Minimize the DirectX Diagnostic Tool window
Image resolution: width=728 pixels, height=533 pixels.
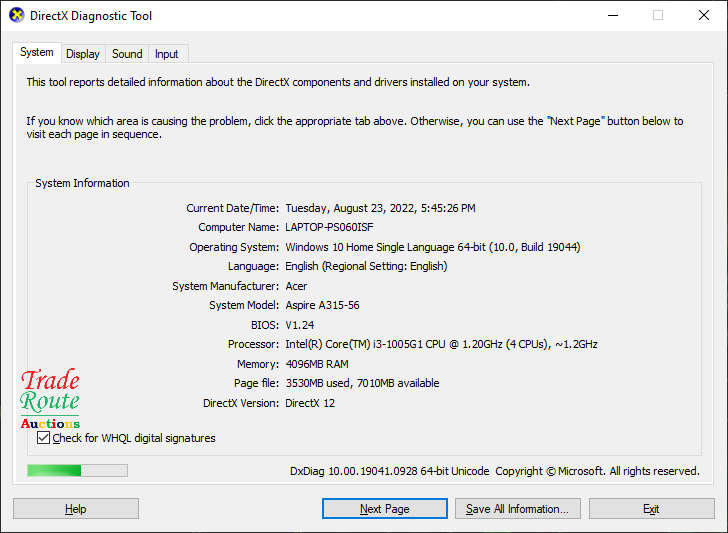pyautogui.click(x=613, y=15)
